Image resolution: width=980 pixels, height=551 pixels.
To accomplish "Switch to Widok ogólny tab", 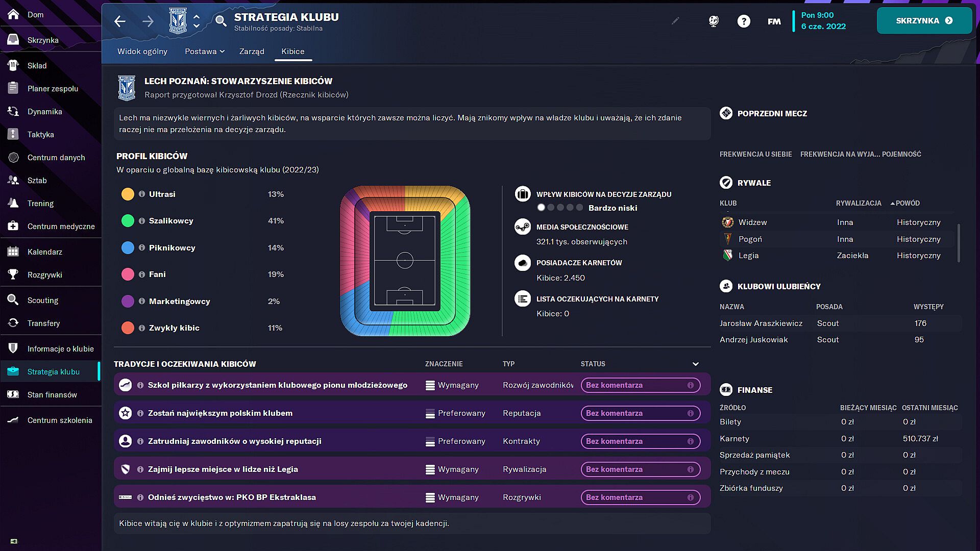I will 142,51.
